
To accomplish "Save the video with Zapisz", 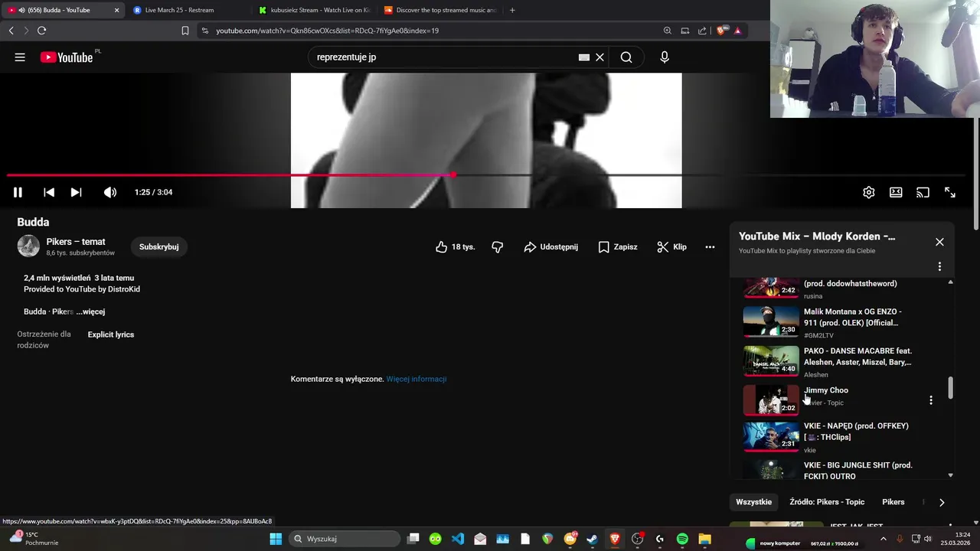I will tap(617, 247).
